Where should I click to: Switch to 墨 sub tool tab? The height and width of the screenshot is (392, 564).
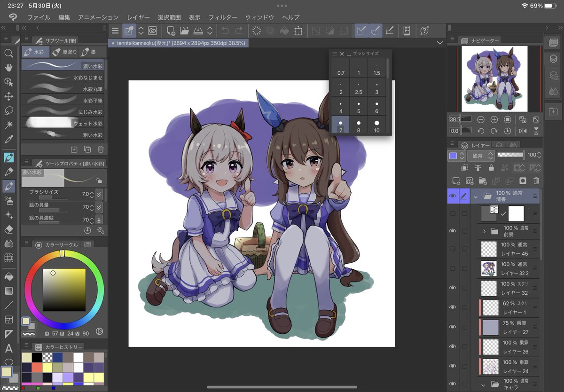point(89,52)
